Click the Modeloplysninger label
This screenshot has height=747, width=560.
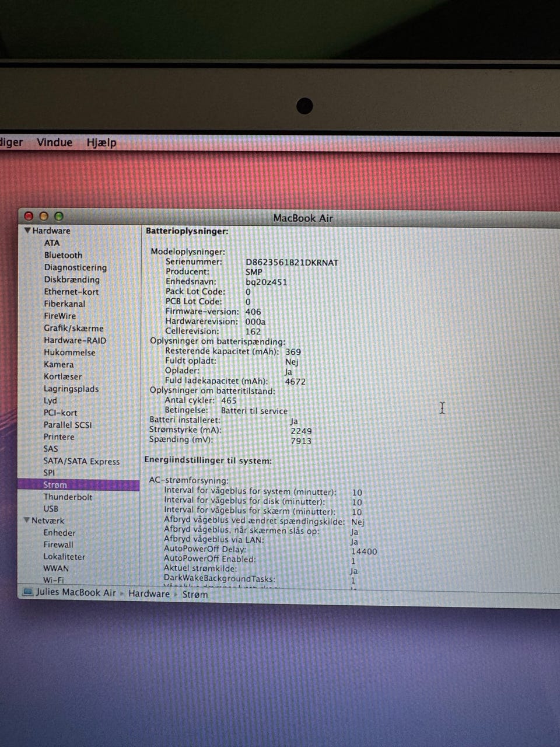click(188, 252)
